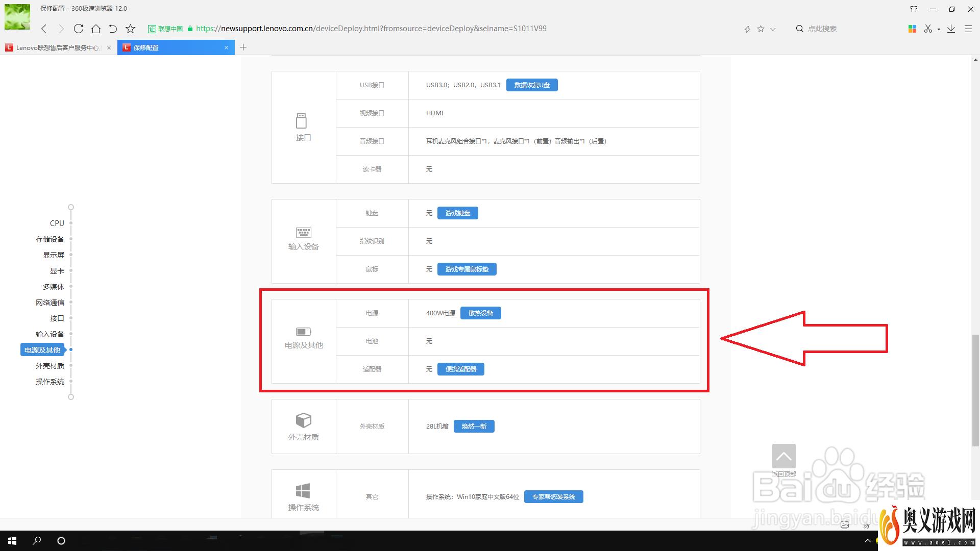The image size is (980, 551).
Task: Close the Lenovo联想售后 tab
Action: click(x=109, y=47)
